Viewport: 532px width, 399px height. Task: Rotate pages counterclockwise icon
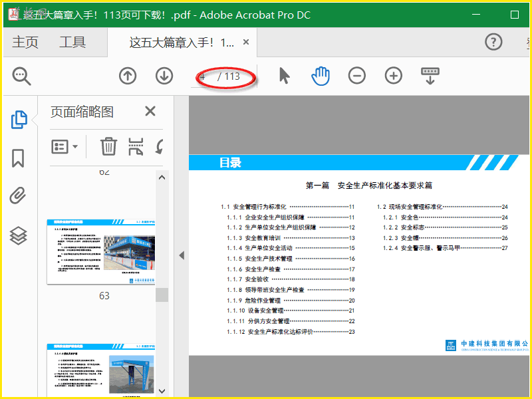point(160,146)
